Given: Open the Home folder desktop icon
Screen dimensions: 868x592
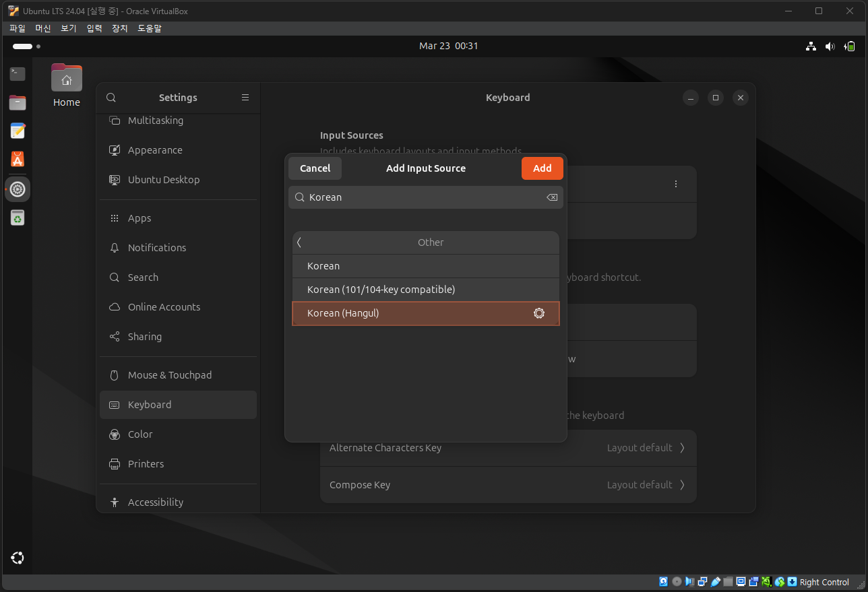Looking at the screenshot, I should point(67,85).
